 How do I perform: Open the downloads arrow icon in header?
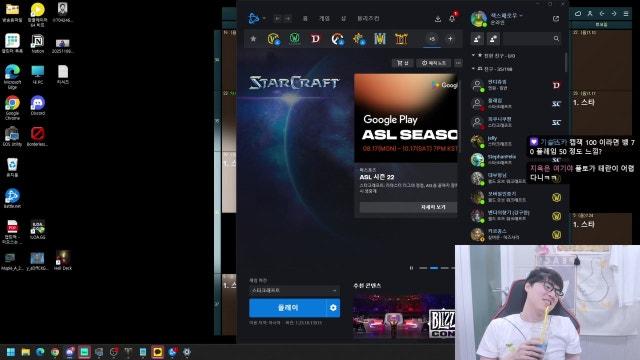pos(438,19)
